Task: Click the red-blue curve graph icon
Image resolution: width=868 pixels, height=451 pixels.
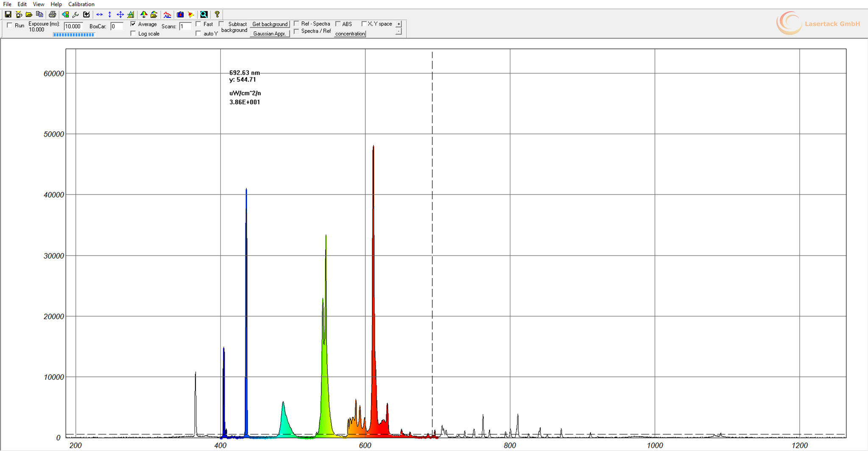Action: click(167, 14)
